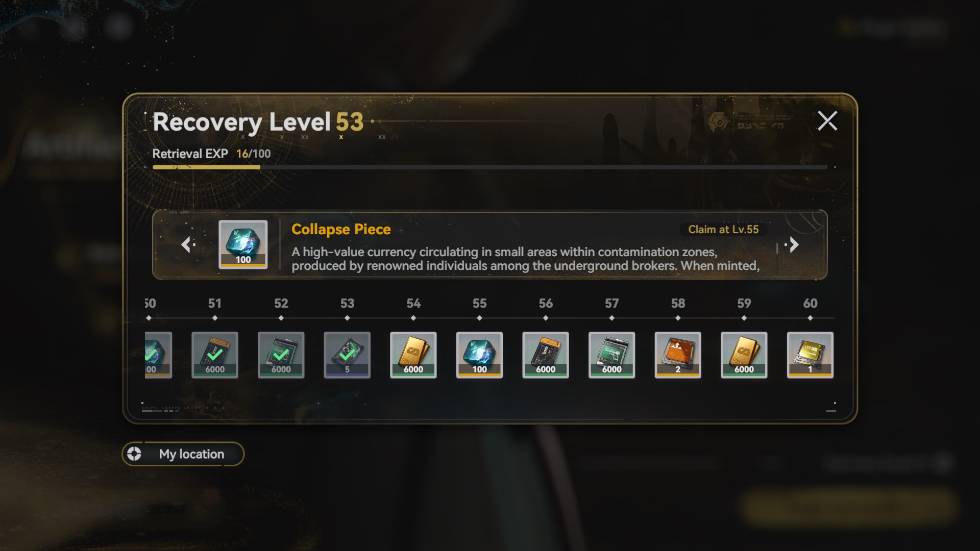Open My location button
Viewport: 980px width, 551px height.
coord(183,454)
